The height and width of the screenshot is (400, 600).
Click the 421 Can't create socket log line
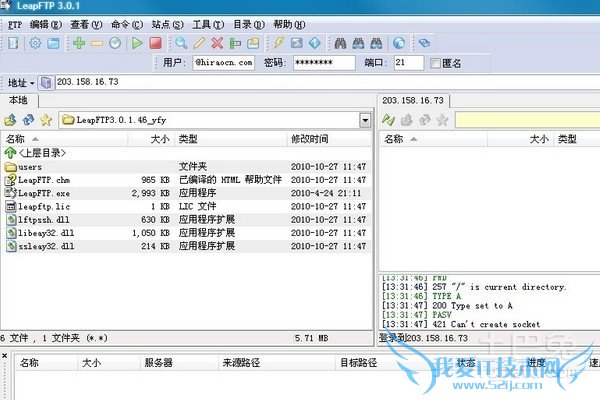pos(461,324)
